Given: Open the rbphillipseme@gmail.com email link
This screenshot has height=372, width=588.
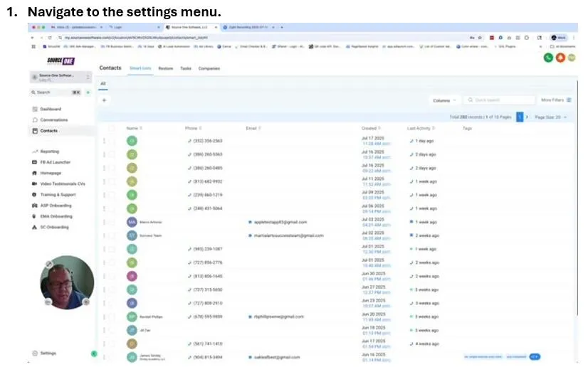Looking at the screenshot, I should [278, 317].
